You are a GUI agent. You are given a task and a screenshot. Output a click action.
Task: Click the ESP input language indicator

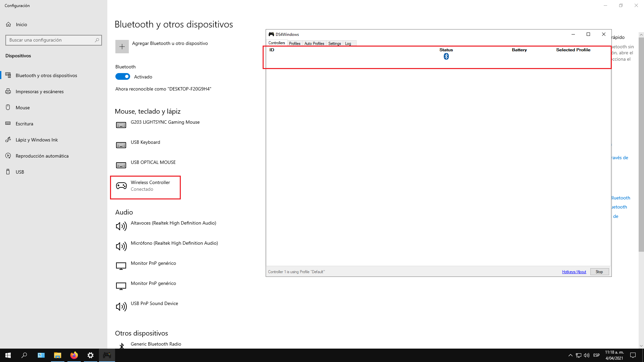point(596,355)
